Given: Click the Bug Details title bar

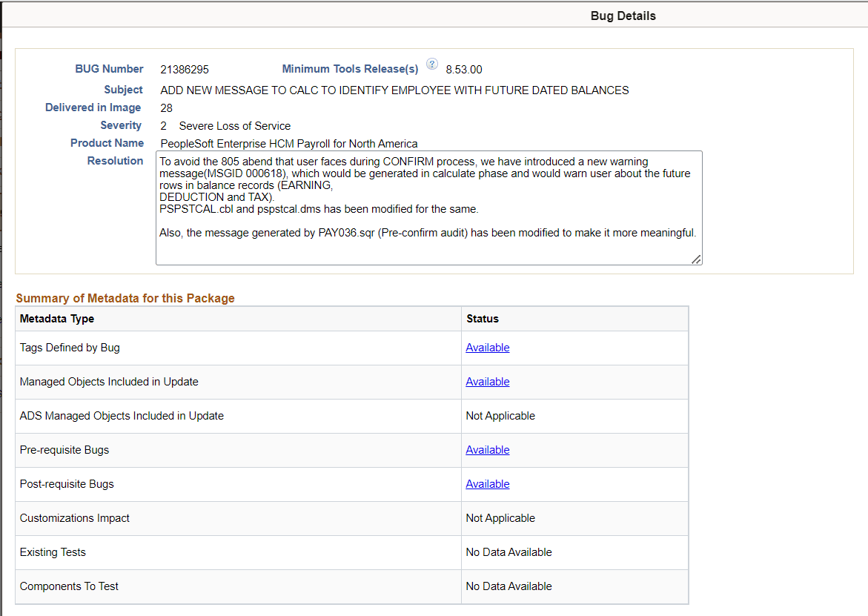Looking at the screenshot, I should [623, 15].
